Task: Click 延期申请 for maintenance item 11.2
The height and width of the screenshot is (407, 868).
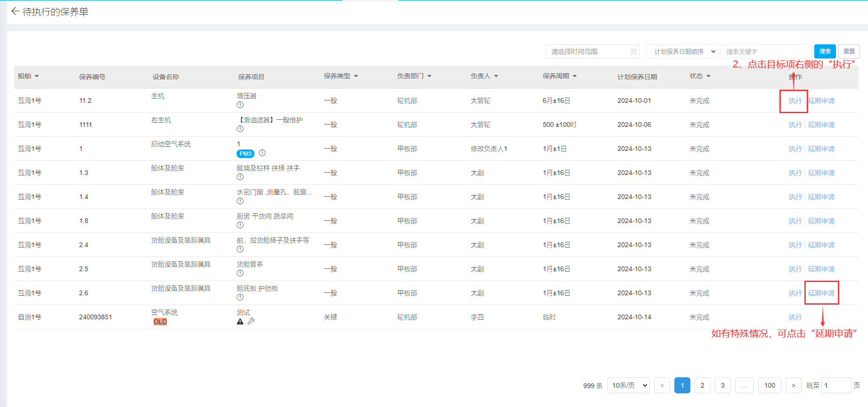Action: pyautogui.click(x=821, y=101)
